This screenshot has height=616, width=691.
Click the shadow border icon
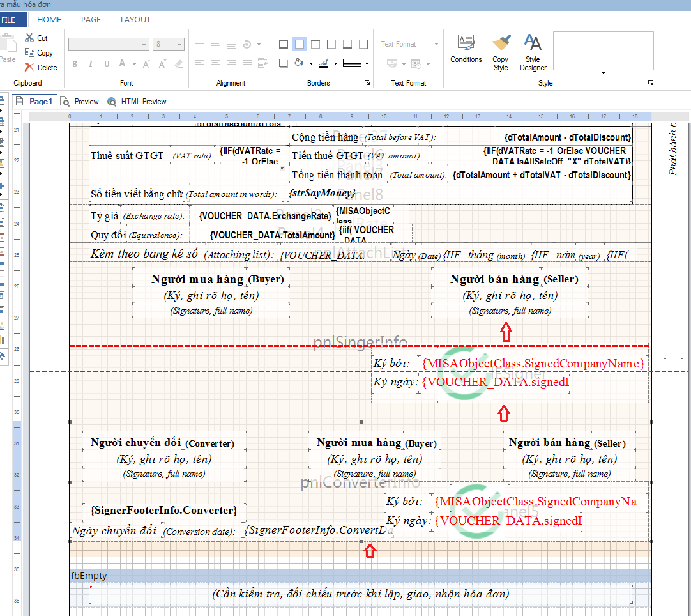(x=284, y=63)
